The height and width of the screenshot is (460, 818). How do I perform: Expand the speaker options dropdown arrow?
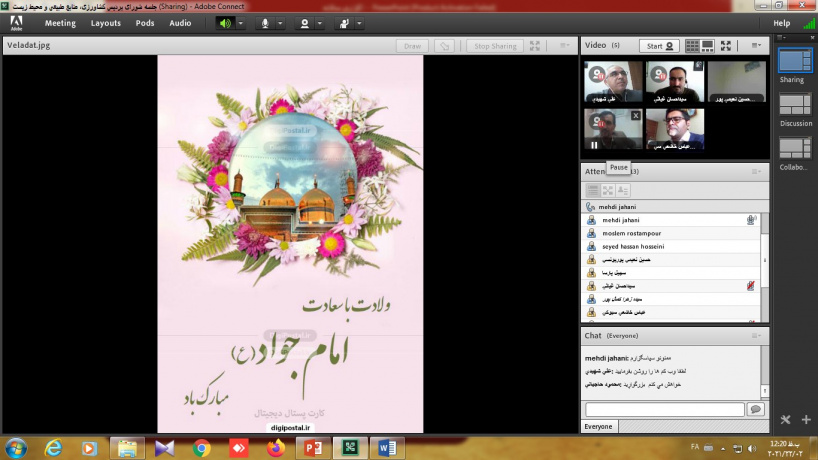tap(240, 23)
